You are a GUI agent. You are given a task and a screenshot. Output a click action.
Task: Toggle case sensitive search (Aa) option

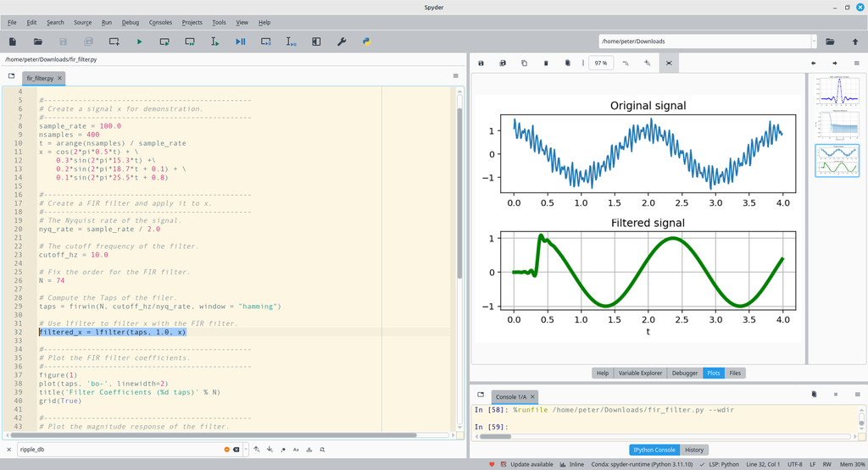(296, 450)
